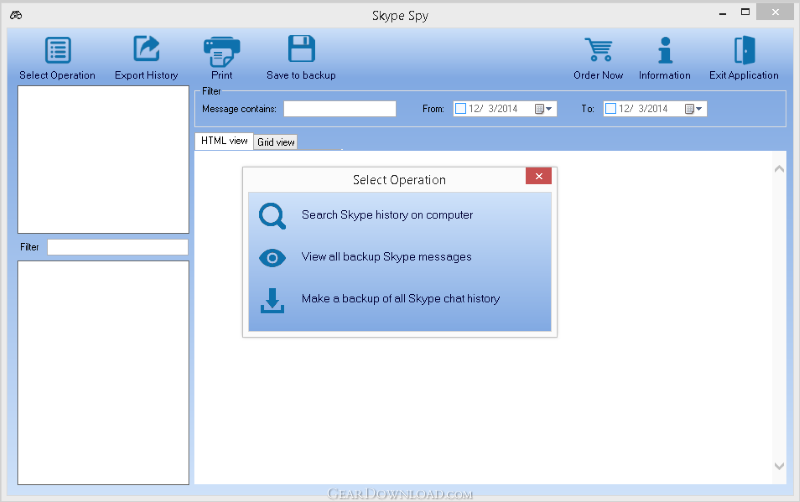Click the scroll down arrow in HTML view
The width and height of the screenshot is (800, 502).
(779, 466)
